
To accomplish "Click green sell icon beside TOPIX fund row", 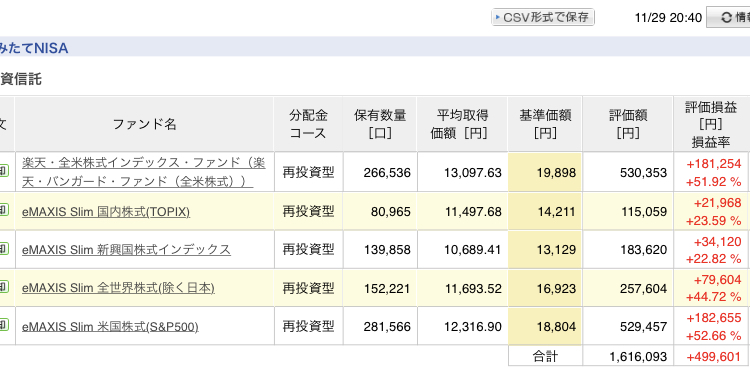I will click(4, 210).
